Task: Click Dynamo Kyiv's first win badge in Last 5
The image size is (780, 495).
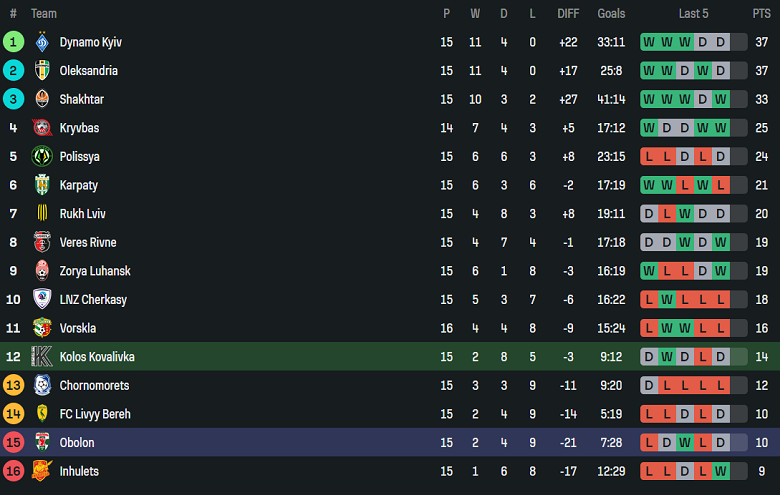Action: [x=649, y=42]
